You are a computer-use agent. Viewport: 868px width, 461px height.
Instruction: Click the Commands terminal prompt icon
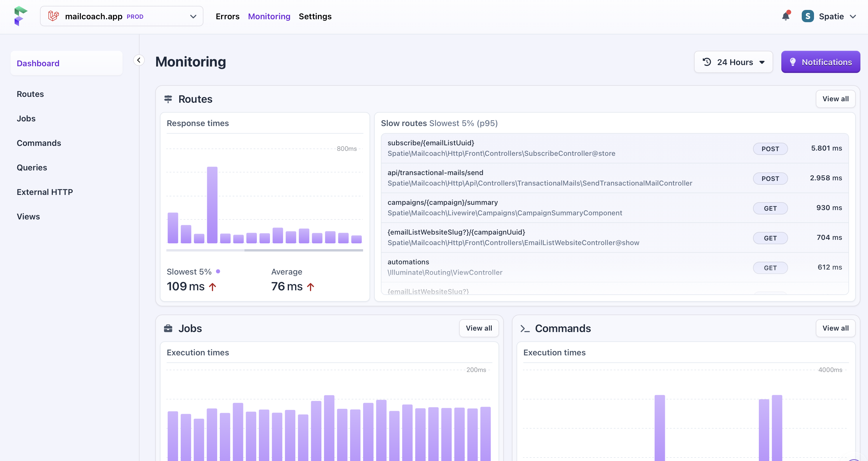525,329
